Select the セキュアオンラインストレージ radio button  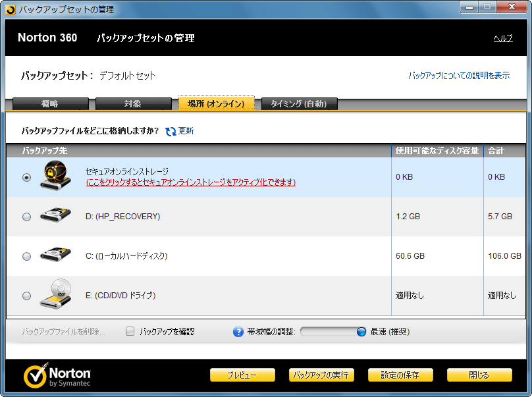(26, 177)
